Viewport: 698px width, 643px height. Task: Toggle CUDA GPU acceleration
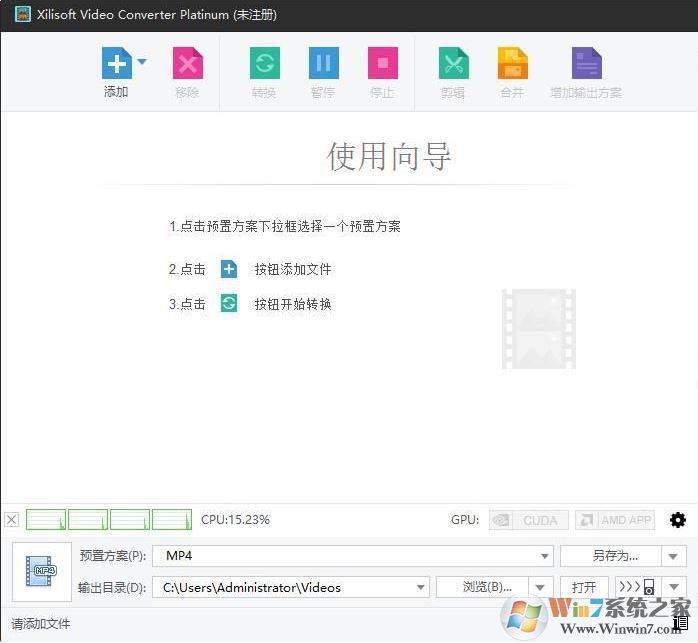tap(529, 520)
